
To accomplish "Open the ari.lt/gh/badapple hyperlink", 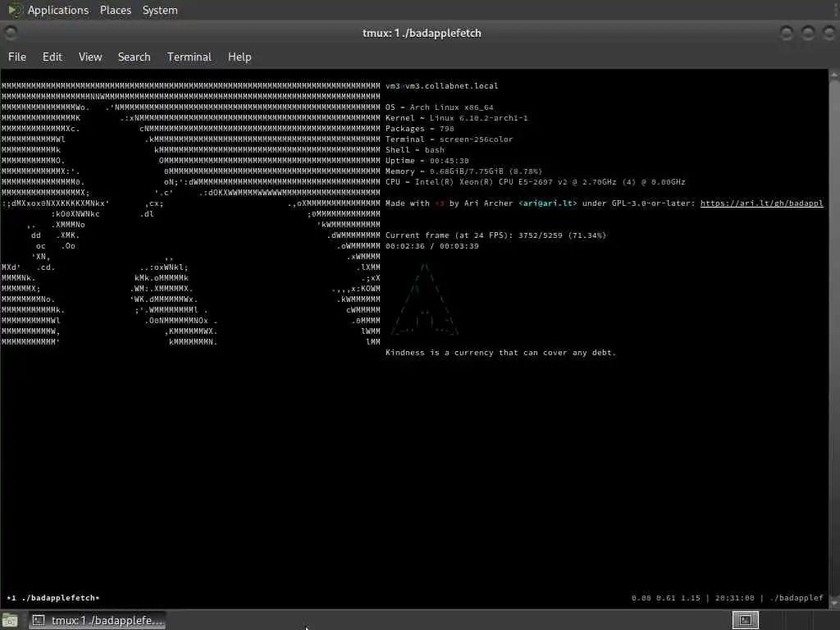I will pyautogui.click(x=761, y=203).
